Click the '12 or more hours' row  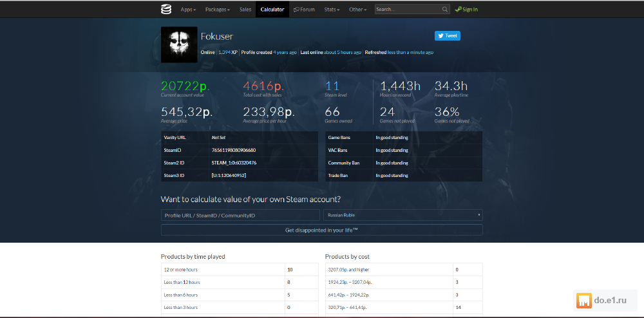click(240, 270)
